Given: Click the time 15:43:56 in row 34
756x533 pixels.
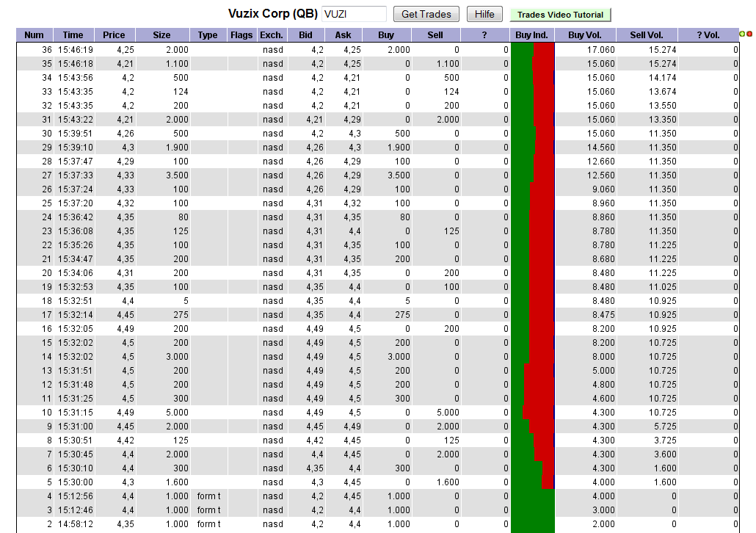Looking at the screenshot, I should click(76, 78).
